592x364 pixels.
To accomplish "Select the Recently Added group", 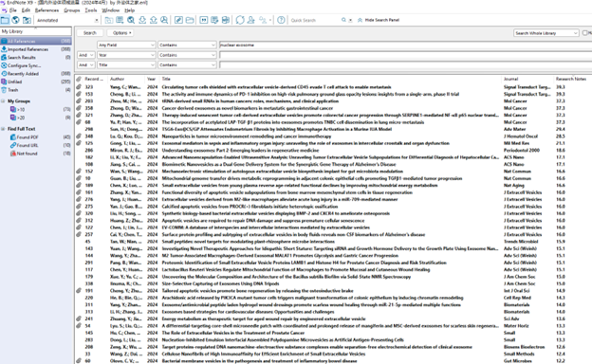I will click(36, 74).
